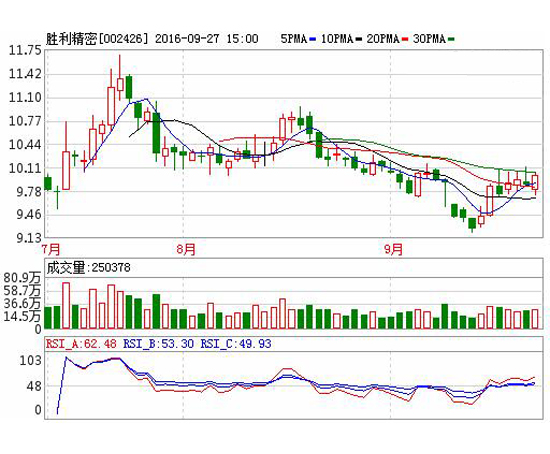This screenshot has height=454, width=550.
Task: Click the 30PMA legend label
Action: click(x=429, y=39)
